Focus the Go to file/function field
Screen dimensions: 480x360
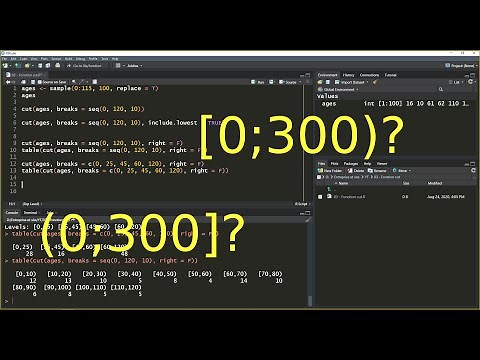coord(87,66)
